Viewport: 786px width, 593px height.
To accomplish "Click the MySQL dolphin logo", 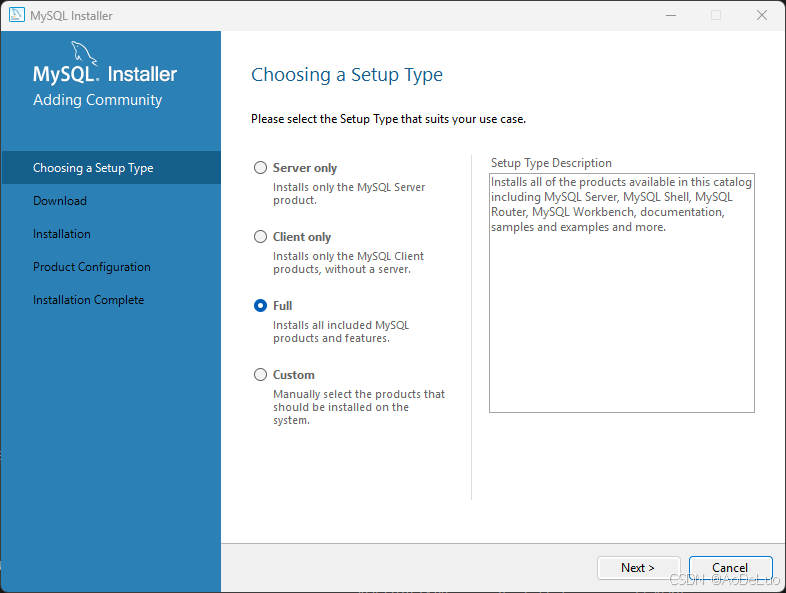I will click(x=84, y=53).
